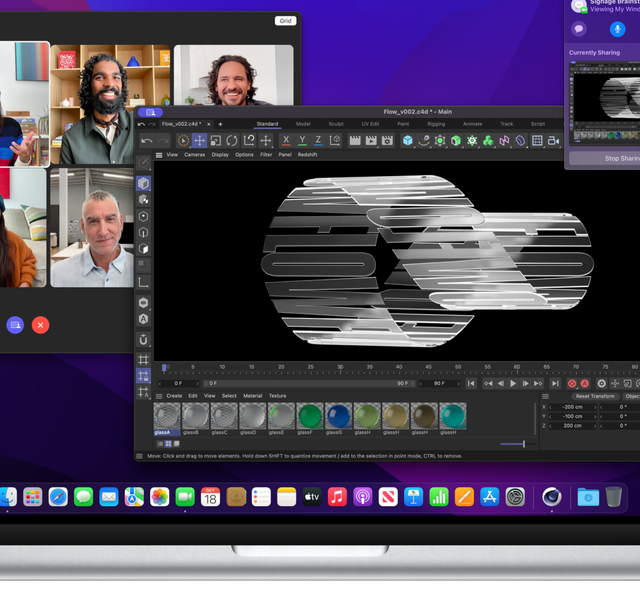Screen dimensions: 640x609
Task: End the FaceTime call with red button
Action: [x=40, y=325]
